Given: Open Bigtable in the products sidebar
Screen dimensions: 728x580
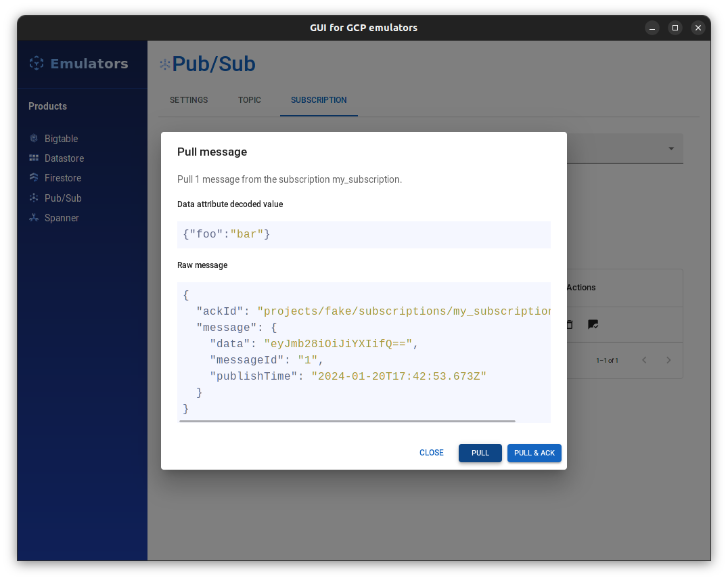Looking at the screenshot, I should [61, 138].
